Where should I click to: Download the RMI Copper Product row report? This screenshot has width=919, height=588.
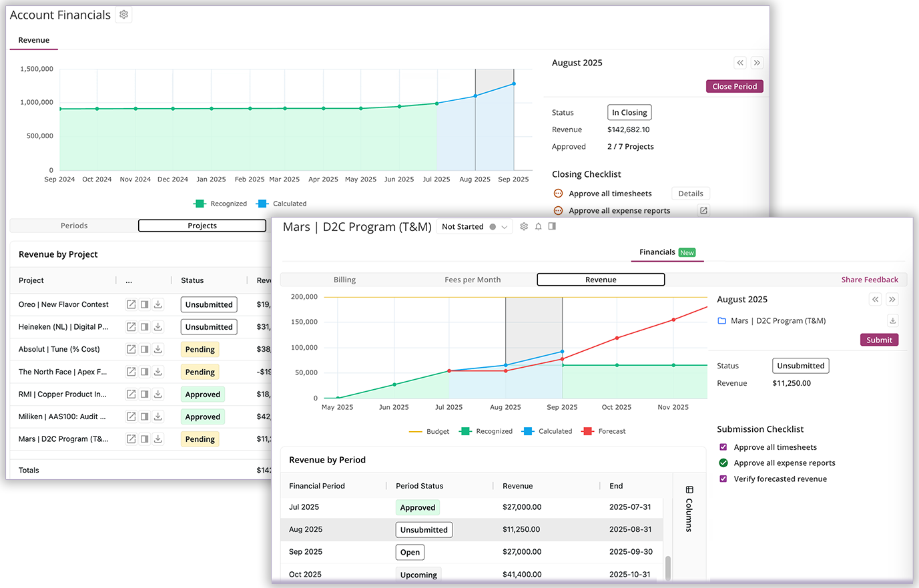point(158,394)
